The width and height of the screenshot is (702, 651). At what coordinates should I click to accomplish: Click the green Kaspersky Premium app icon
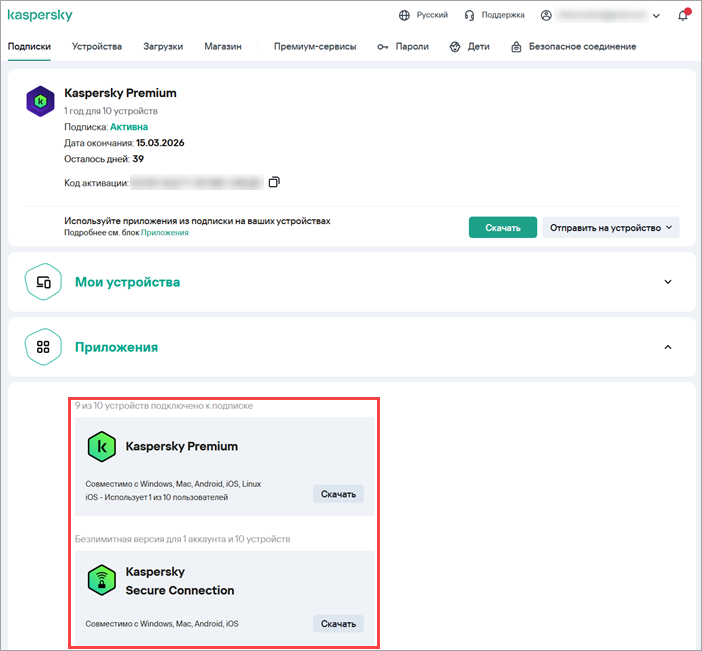[102, 446]
